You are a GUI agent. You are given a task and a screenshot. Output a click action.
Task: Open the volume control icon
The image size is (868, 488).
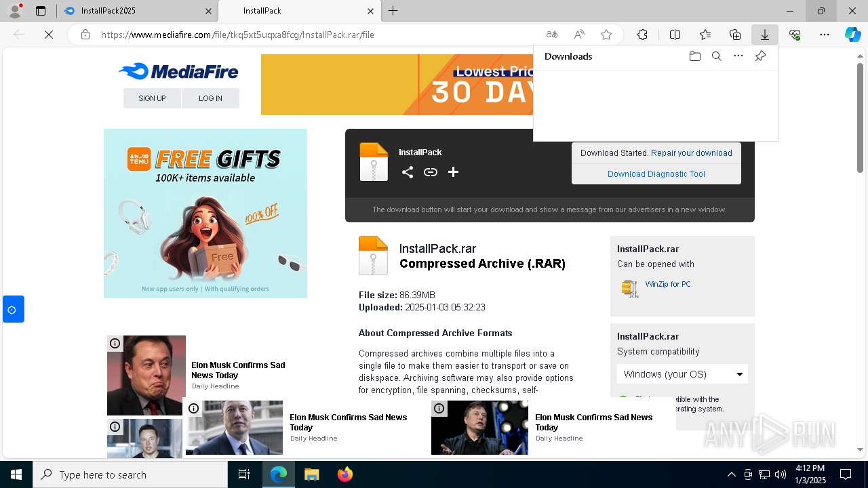(x=781, y=474)
